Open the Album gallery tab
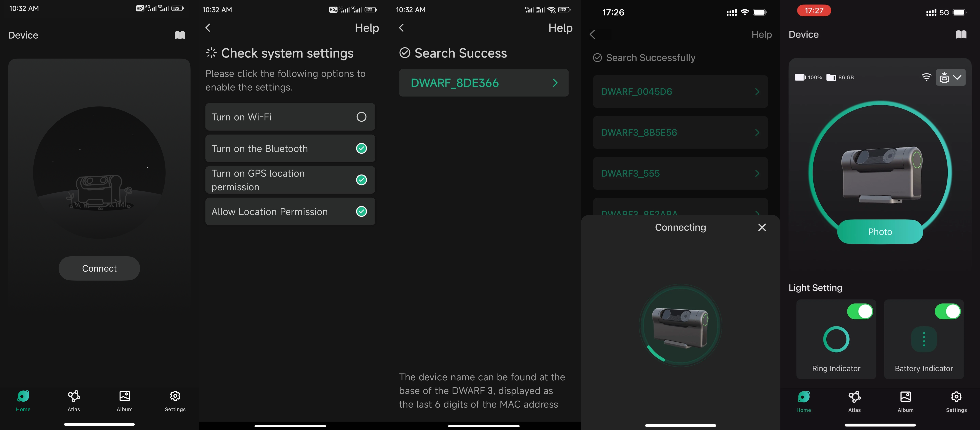 point(124,401)
